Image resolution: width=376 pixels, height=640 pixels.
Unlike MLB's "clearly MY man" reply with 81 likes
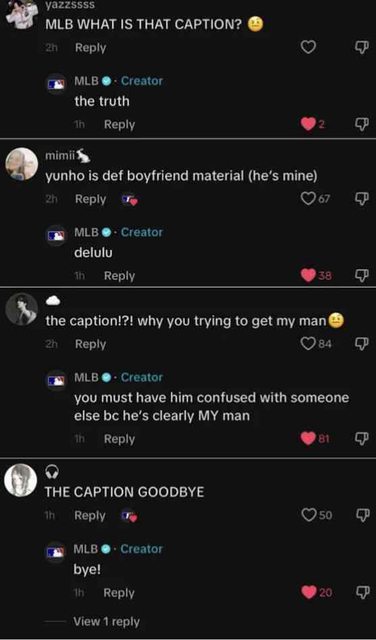pos(308,439)
